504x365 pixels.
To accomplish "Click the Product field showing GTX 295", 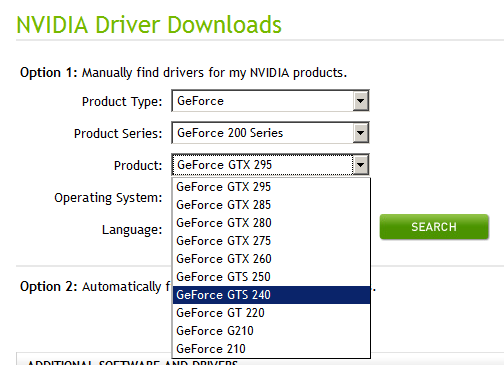I will [x=270, y=165].
